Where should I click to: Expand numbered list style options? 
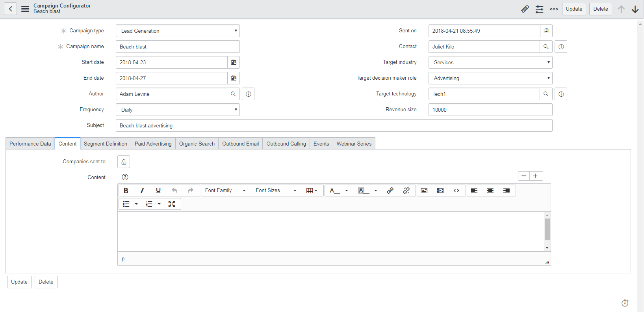click(159, 204)
